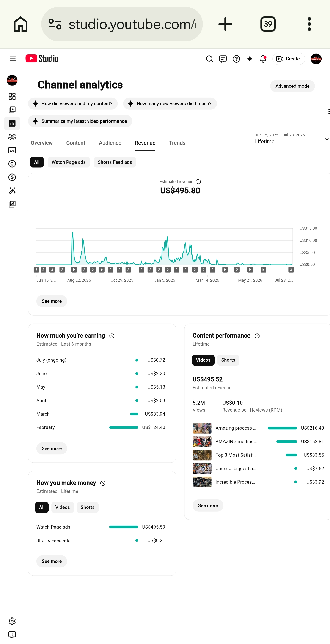Filter revenue by Shorts Feed ads
Viewport: 330px width, 644px height.
click(x=115, y=162)
